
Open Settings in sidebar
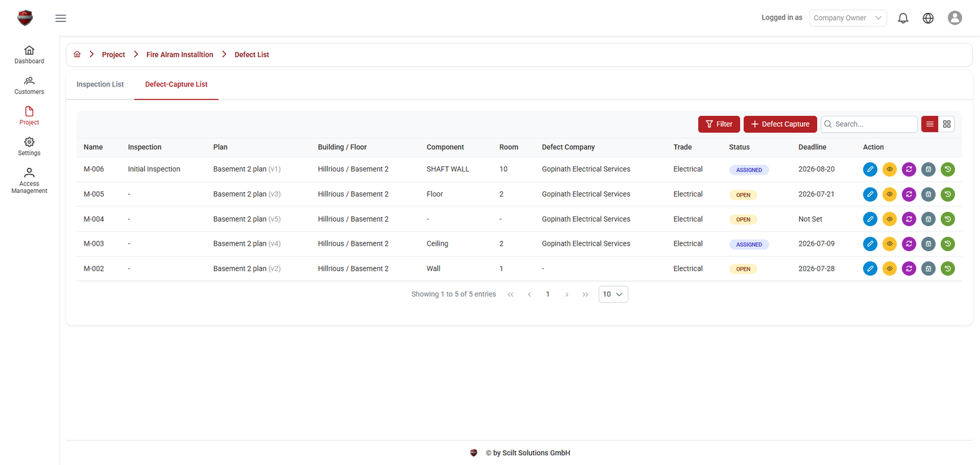coord(29,146)
